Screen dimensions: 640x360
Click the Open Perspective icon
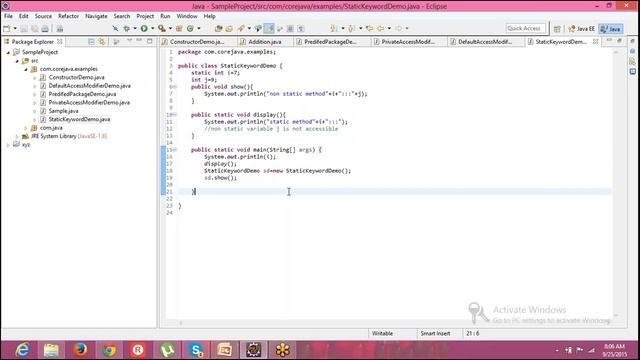coord(557,29)
